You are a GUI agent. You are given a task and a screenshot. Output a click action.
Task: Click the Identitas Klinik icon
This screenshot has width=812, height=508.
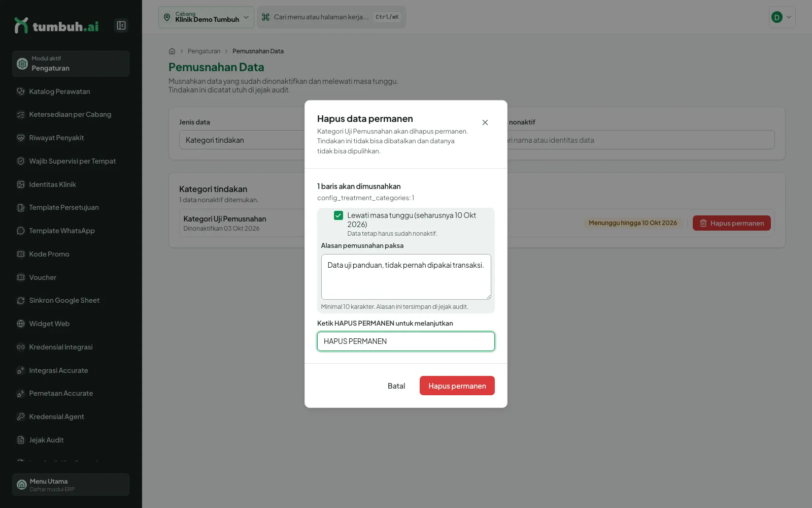[x=21, y=184]
